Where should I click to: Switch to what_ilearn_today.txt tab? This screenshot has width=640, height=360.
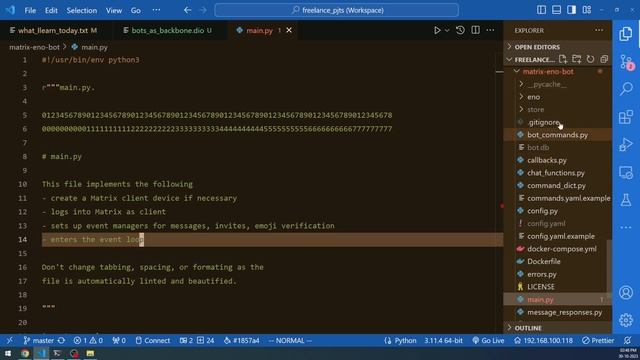click(53, 30)
